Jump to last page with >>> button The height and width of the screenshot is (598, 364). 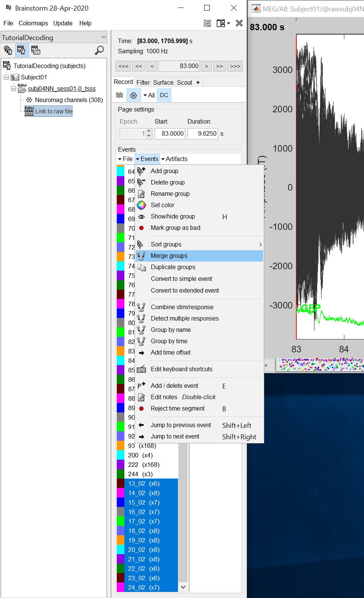[235, 66]
